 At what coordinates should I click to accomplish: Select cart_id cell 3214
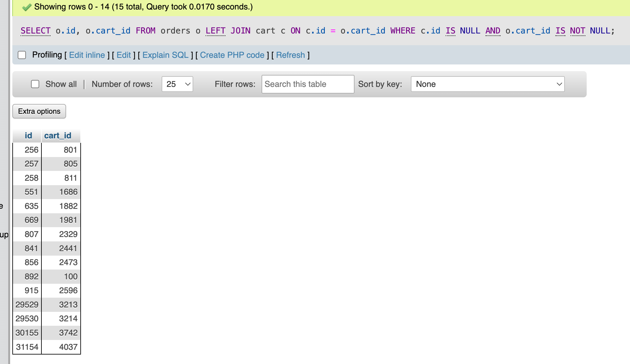[x=61, y=318]
